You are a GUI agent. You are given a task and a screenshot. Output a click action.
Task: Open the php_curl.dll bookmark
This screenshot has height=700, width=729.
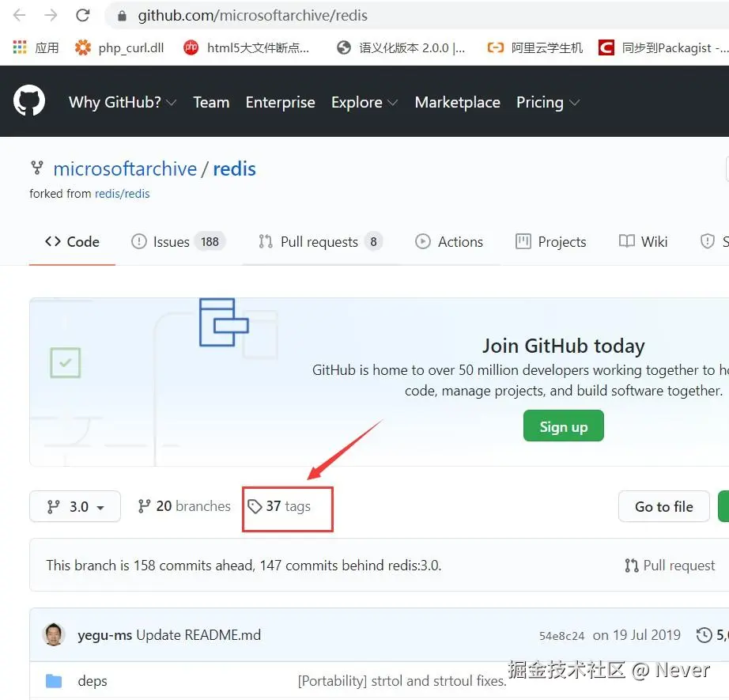(119, 47)
